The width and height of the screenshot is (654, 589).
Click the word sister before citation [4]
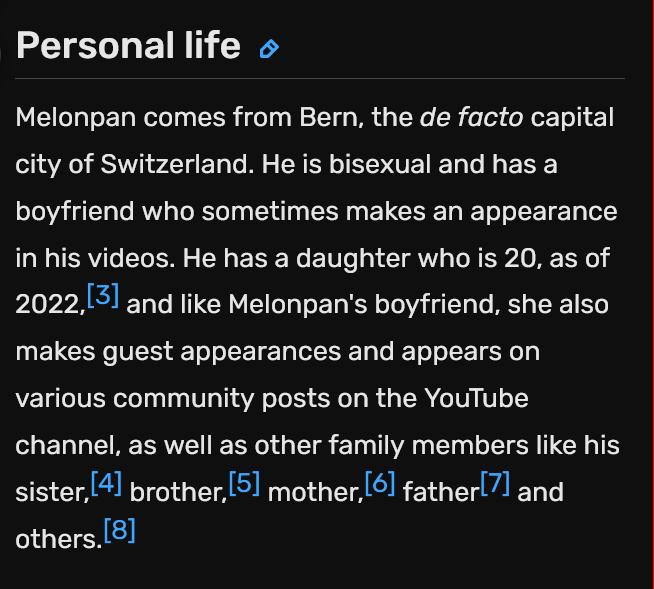50,493
